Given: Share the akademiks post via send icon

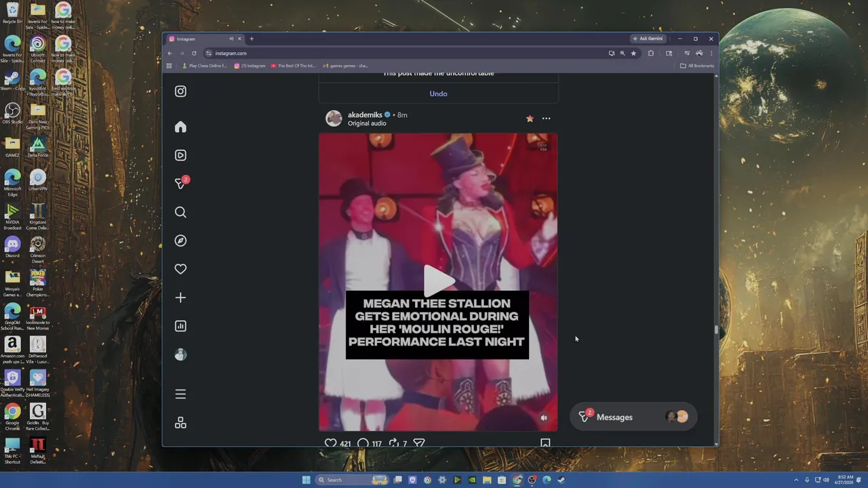Looking at the screenshot, I should tap(419, 443).
